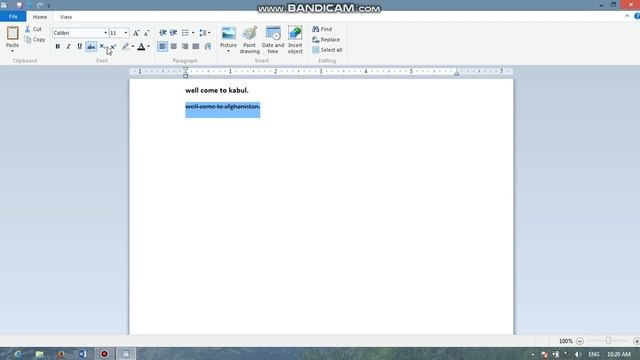This screenshot has height=360, width=640.
Task: Click the text highlight color pen
Action: point(125,47)
